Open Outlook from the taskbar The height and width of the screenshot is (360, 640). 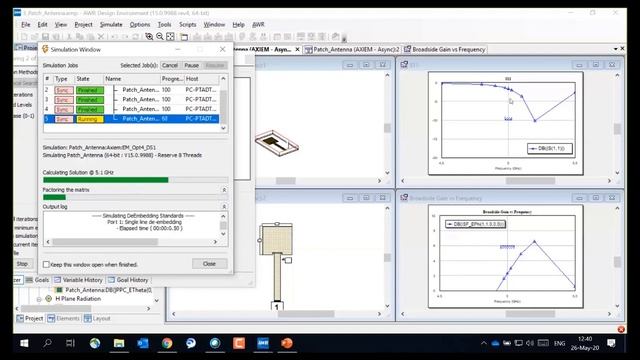[x=143, y=343]
